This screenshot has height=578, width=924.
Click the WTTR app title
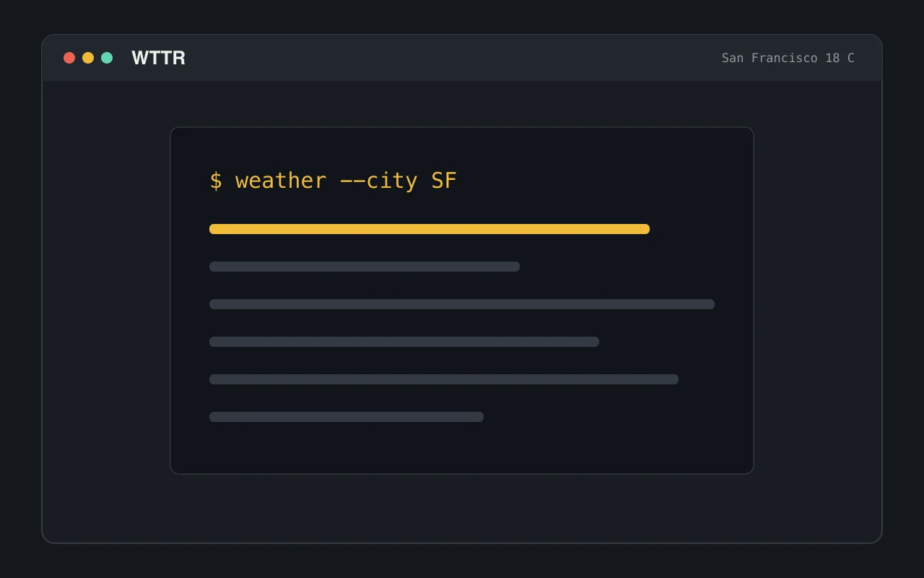coord(158,58)
